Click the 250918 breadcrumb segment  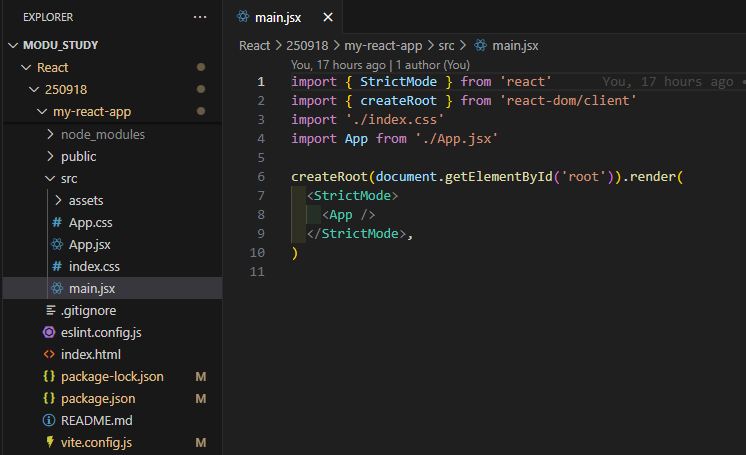point(307,46)
